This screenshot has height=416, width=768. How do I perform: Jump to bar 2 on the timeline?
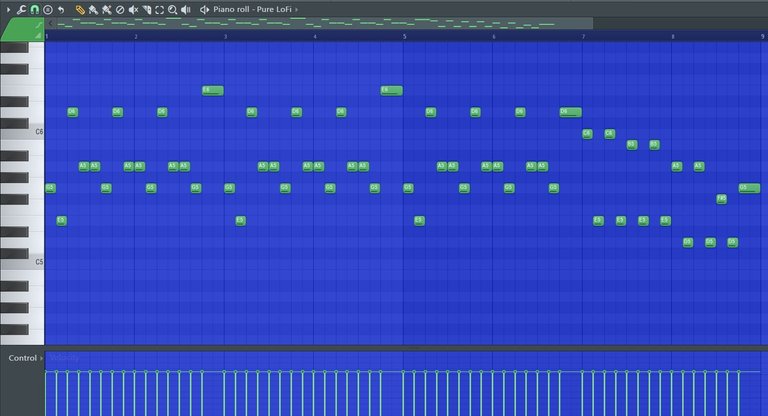136,37
